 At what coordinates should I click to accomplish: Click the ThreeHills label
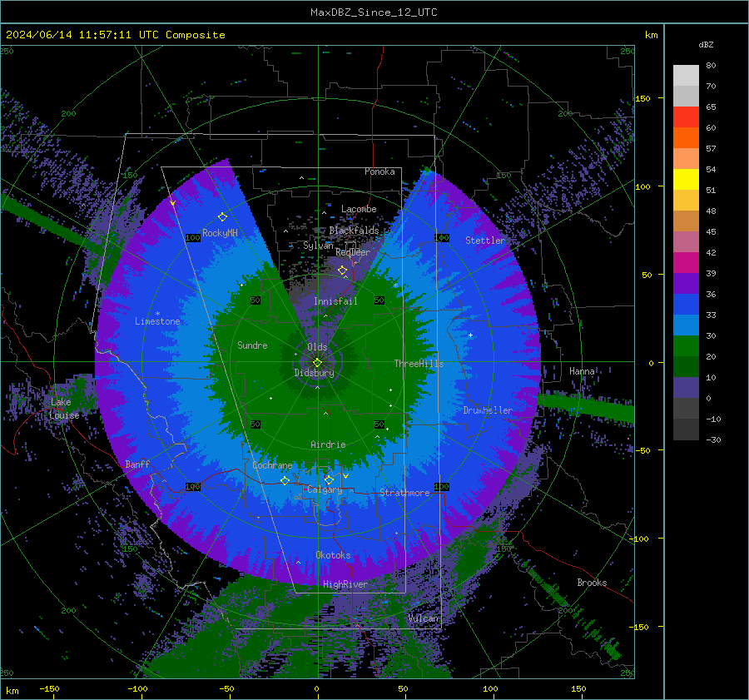[x=419, y=364]
